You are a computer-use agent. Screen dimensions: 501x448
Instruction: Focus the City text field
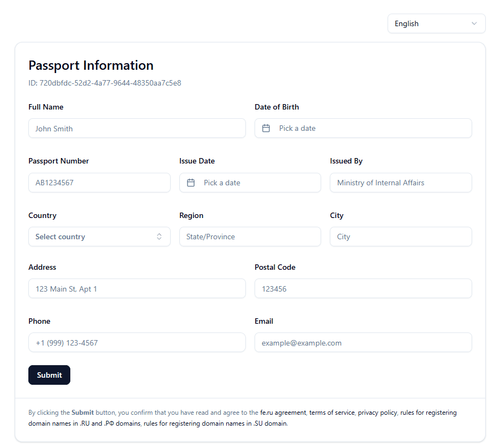[x=401, y=237]
